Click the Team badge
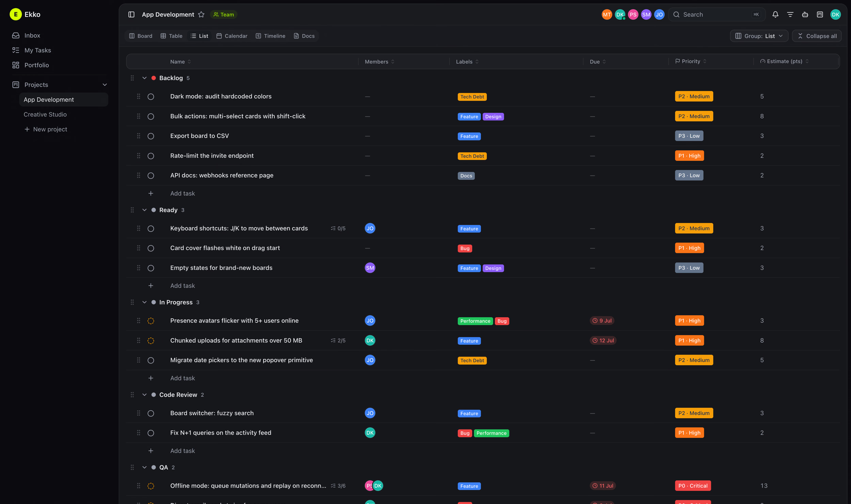This screenshot has height=504, width=851. [224, 14]
